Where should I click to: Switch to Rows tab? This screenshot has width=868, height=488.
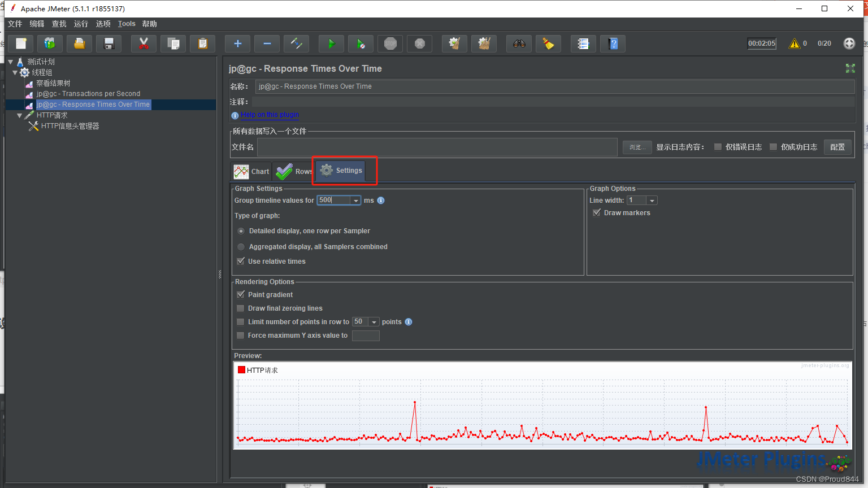(293, 172)
